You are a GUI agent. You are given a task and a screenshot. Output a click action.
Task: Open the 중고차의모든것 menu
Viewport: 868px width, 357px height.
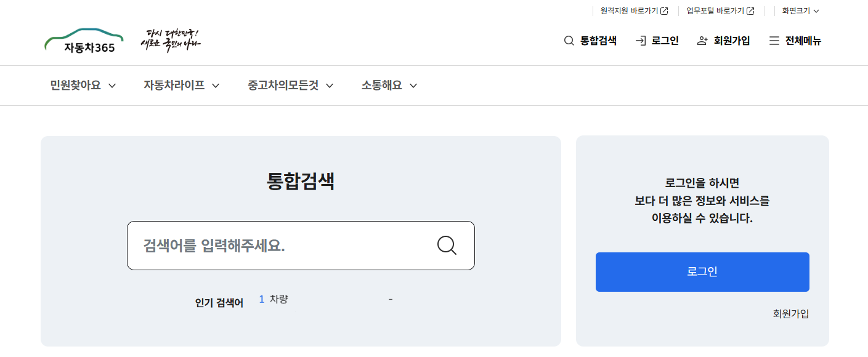click(282, 86)
